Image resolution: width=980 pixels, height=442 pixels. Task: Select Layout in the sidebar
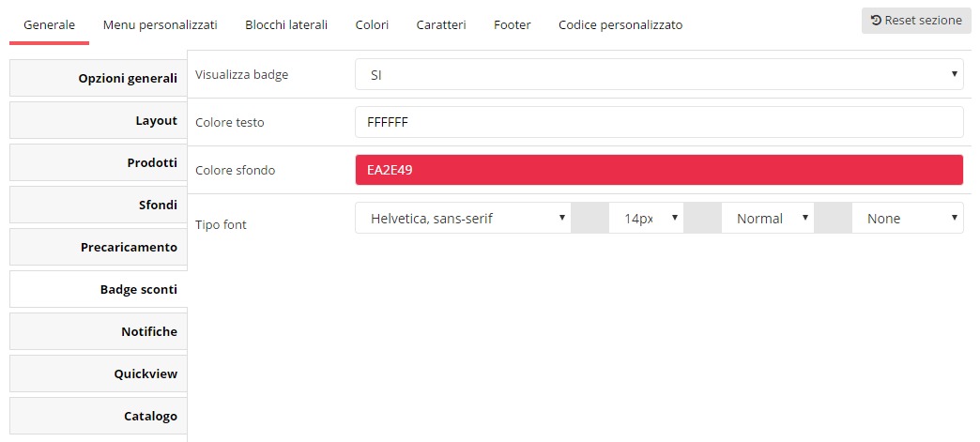click(x=99, y=121)
